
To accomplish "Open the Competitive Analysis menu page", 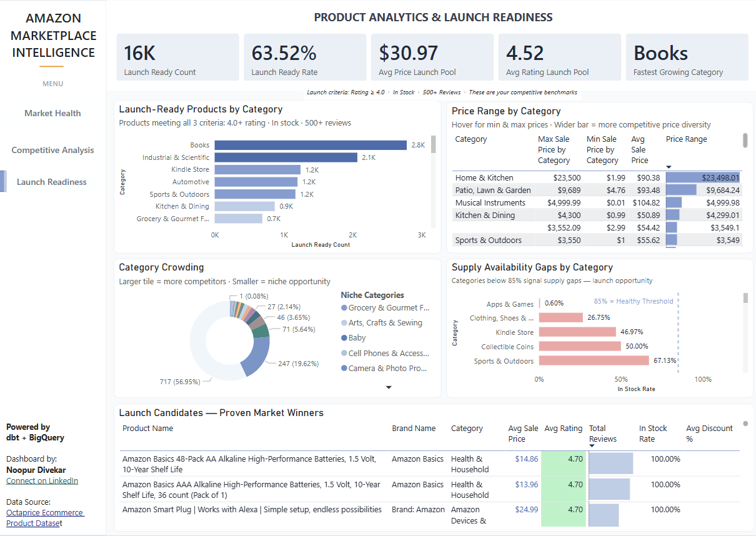I will (52, 150).
